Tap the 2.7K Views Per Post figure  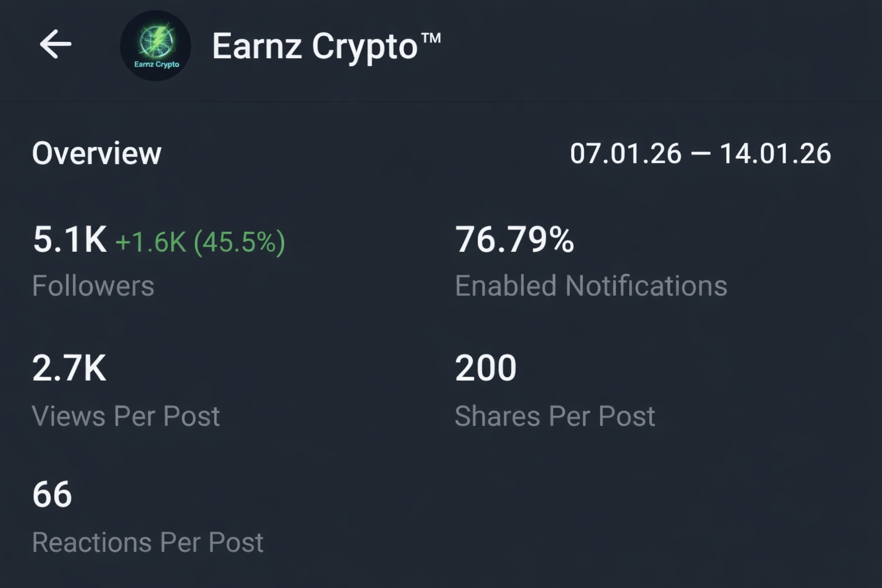[69, 367]
